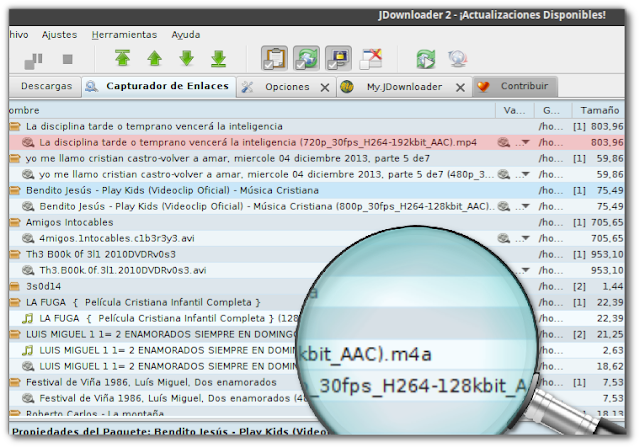Image resolution: width=640 pixels, height=448 pixels.
Task: Collapse the Amigos Intocables package folder
Action: tap(15, 222)
